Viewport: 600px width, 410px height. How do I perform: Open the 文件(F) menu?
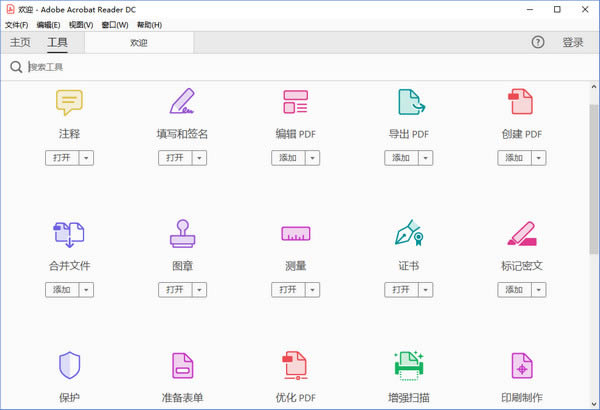coord(16,25)
